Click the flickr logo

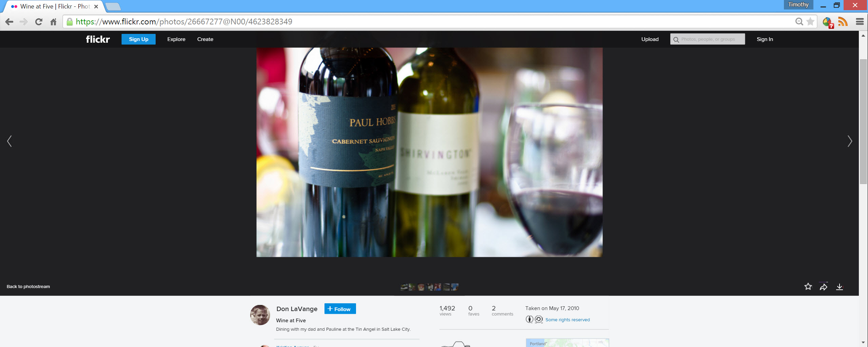[x=98, y=39]
